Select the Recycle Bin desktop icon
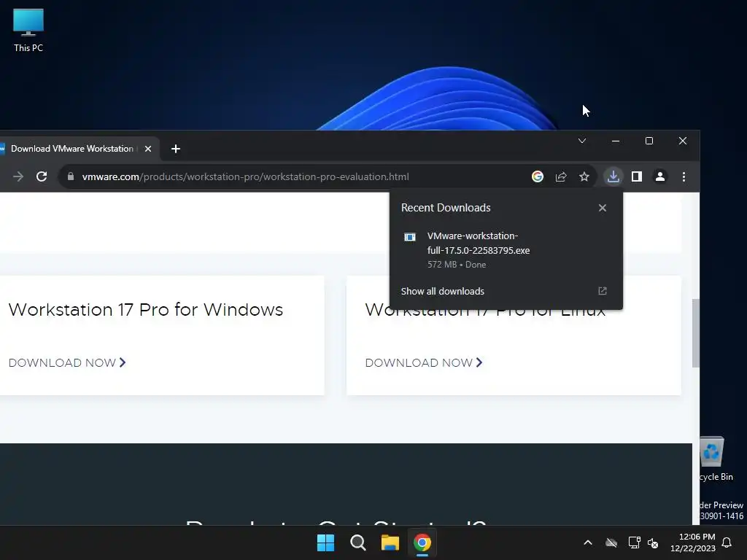 click(x=715, y=459)
